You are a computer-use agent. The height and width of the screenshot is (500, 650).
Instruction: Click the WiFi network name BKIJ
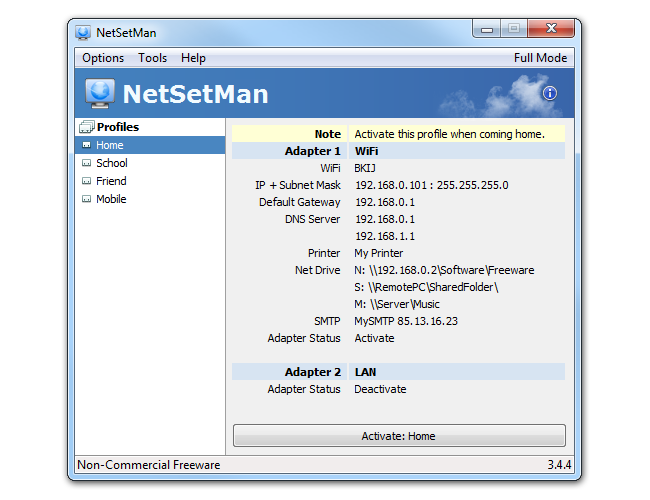[x=365, y=168]
